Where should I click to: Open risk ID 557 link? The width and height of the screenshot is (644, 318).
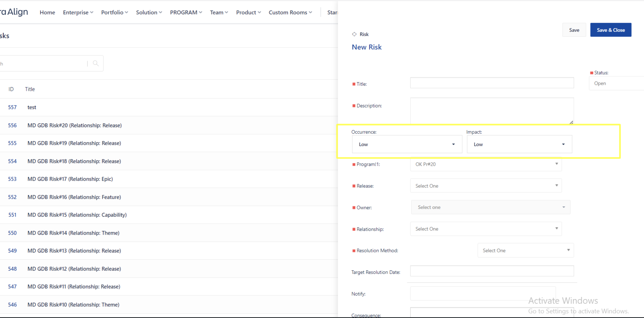tap(12, 107)
